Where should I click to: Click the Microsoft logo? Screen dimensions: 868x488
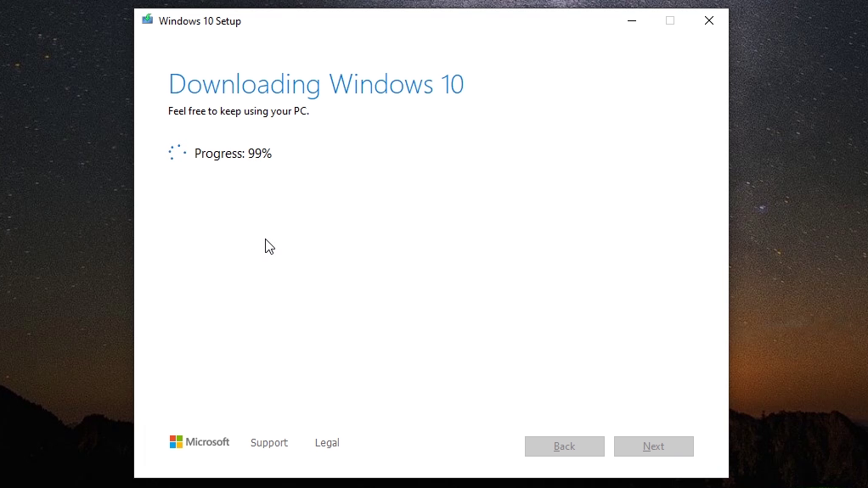[x=200, y=441]
